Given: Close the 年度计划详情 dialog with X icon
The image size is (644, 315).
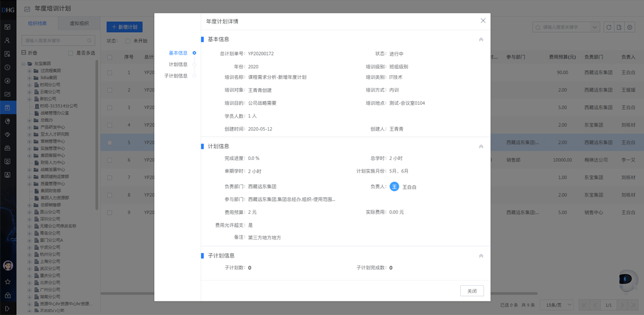Looking at the screenshot, I should [x=483, y=21].
